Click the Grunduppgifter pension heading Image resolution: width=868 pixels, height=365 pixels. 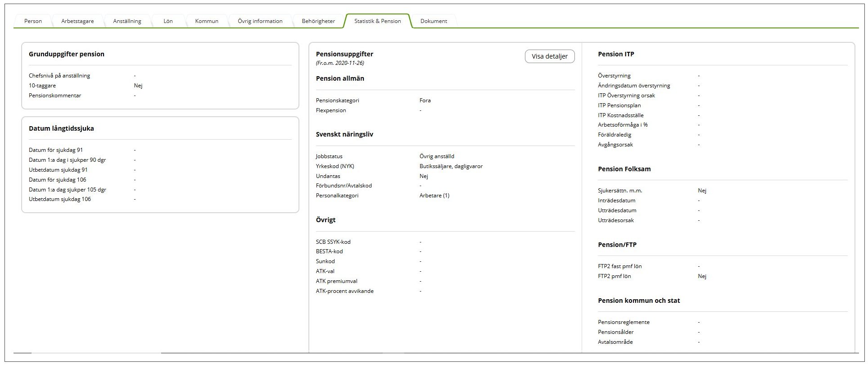click(x=67, y=54)
